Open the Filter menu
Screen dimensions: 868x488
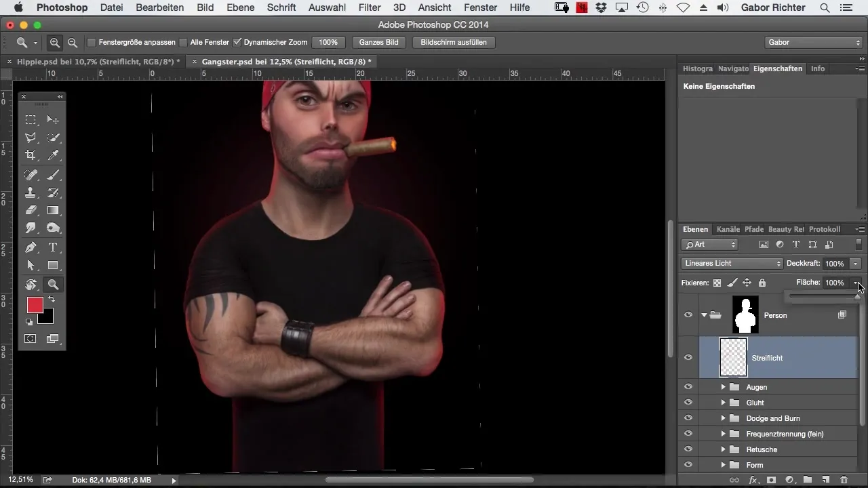pyautogui.click(x=370, y=7)
